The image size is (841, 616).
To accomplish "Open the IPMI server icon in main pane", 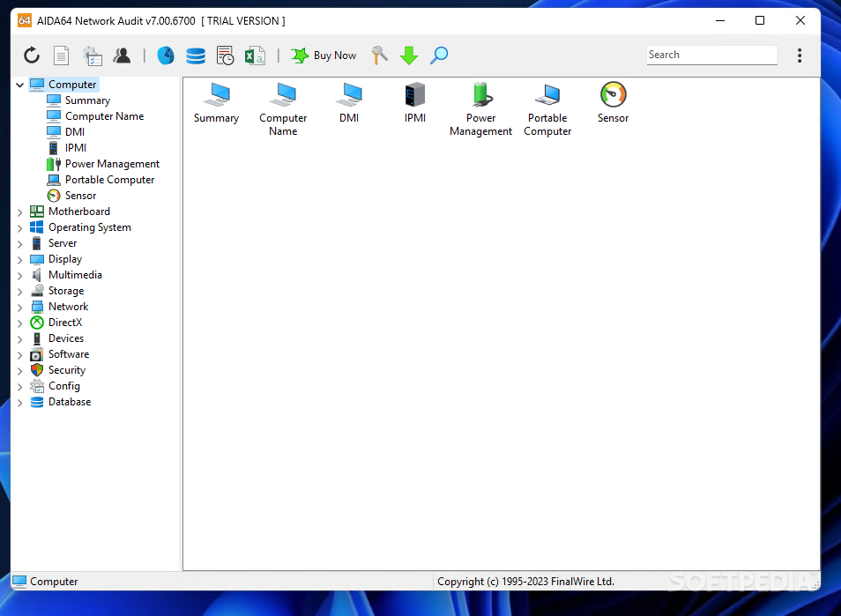I will click(415, 95).
